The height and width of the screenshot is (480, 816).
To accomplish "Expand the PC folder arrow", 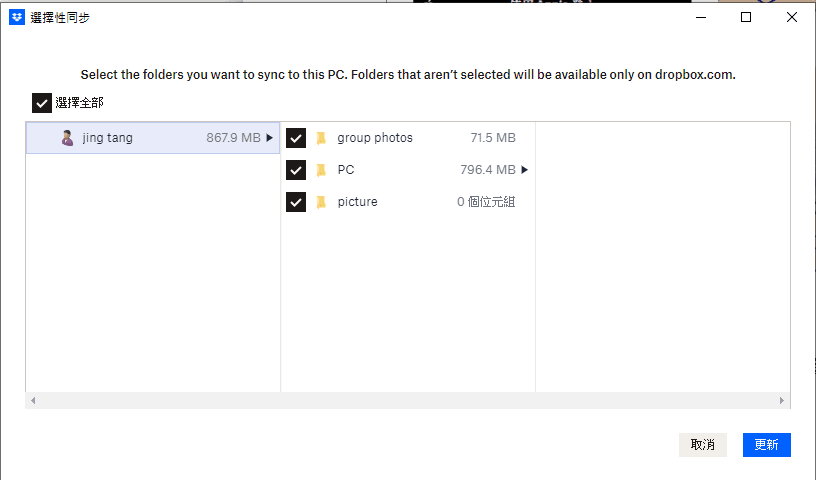I will tap(525, 170).
